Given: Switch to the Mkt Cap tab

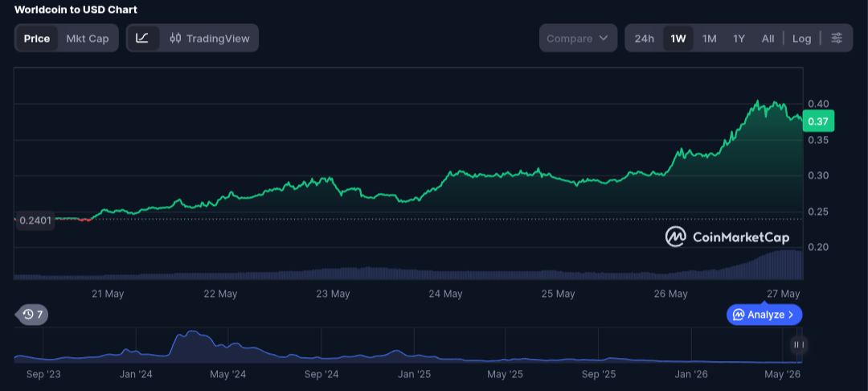Looking at the screenshot, I should [x=88, y=38].
